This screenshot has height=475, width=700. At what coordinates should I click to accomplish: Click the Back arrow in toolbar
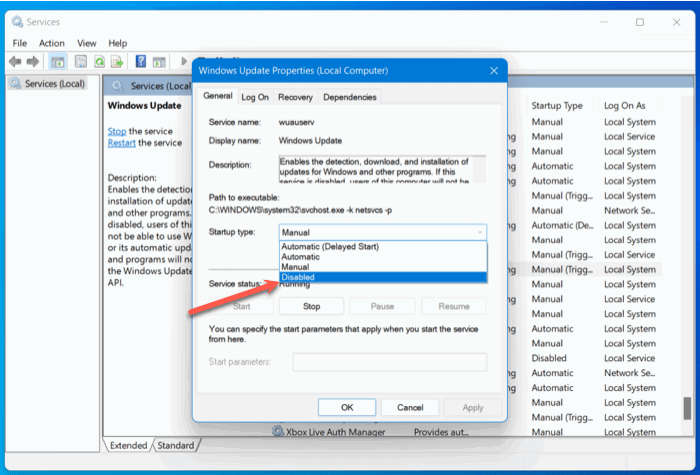click(x=15, y=62)
